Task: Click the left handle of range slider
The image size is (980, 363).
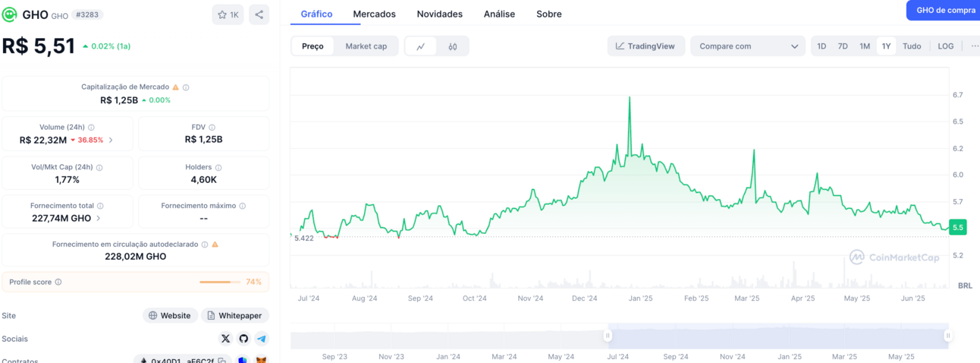Action: coord(608,336)
